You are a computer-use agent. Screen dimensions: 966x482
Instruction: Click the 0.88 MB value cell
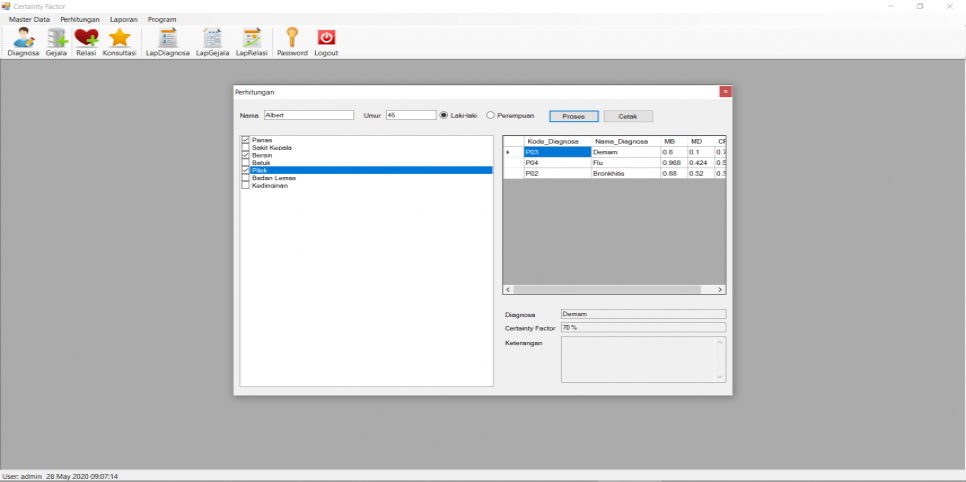673,173
